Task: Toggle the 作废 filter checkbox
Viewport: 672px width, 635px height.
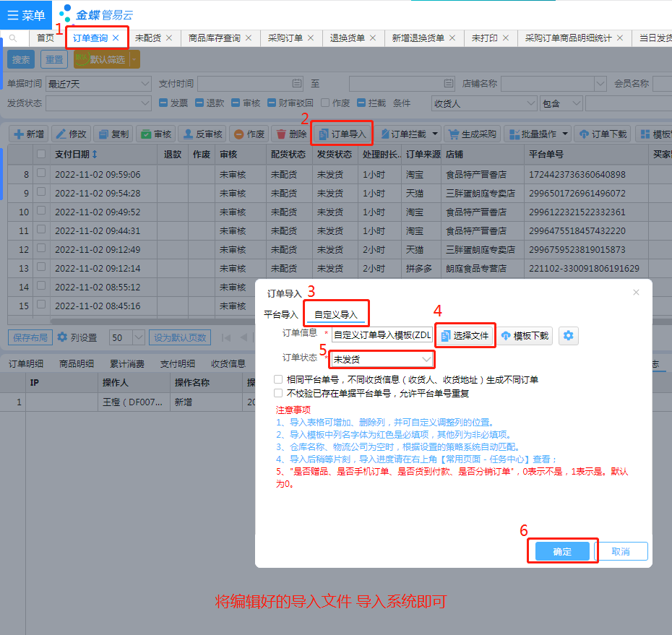Action: [325, 103]
